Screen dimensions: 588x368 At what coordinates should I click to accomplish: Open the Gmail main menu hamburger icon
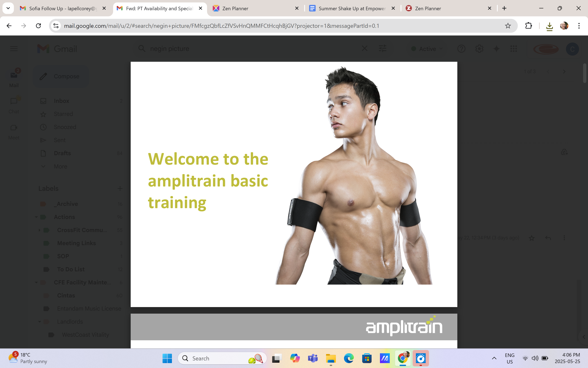tap(14, 49)
